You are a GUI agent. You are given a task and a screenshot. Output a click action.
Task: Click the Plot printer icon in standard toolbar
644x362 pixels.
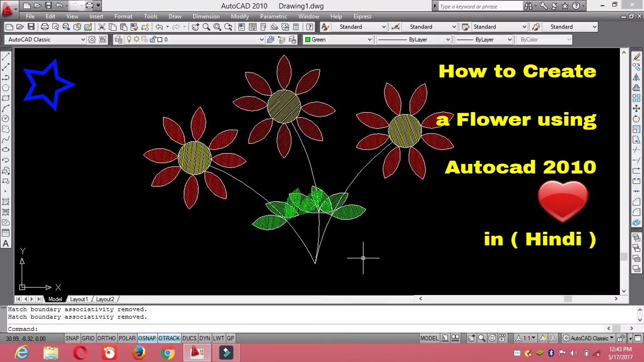point(45,27)
